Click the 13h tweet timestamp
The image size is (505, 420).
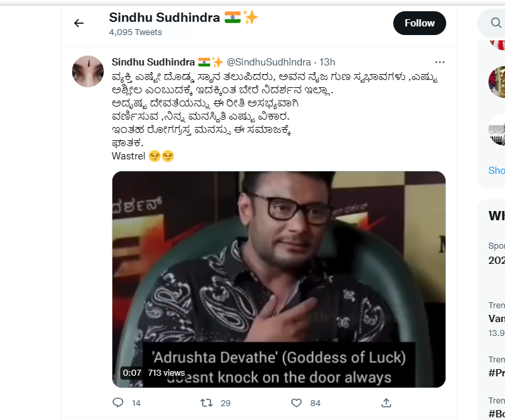pyautogui.click(x=327, y=62)
